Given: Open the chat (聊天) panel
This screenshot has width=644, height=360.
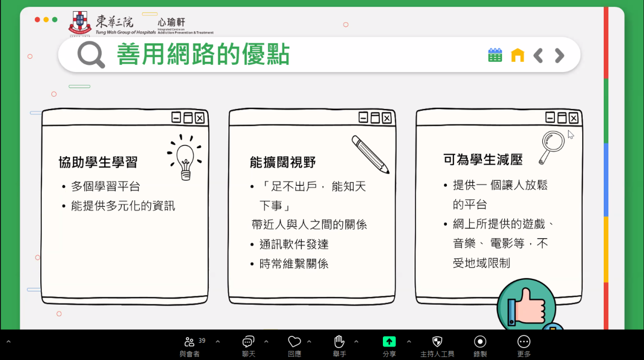Looking at the screenshot, I should point(249,342).
